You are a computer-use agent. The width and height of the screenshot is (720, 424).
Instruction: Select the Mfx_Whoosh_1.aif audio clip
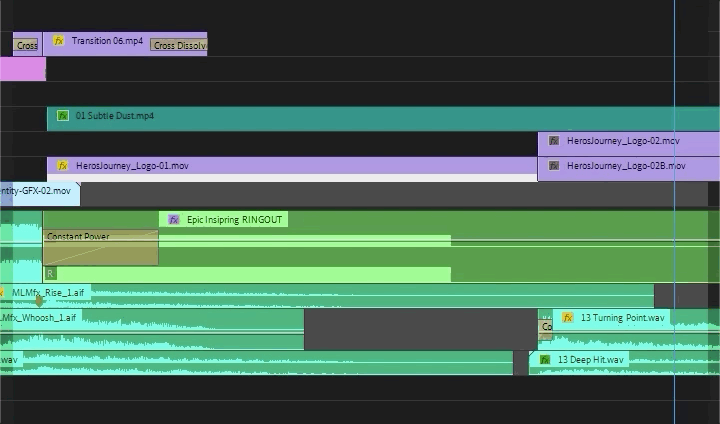pyautogui.click(x=152, y=329)
